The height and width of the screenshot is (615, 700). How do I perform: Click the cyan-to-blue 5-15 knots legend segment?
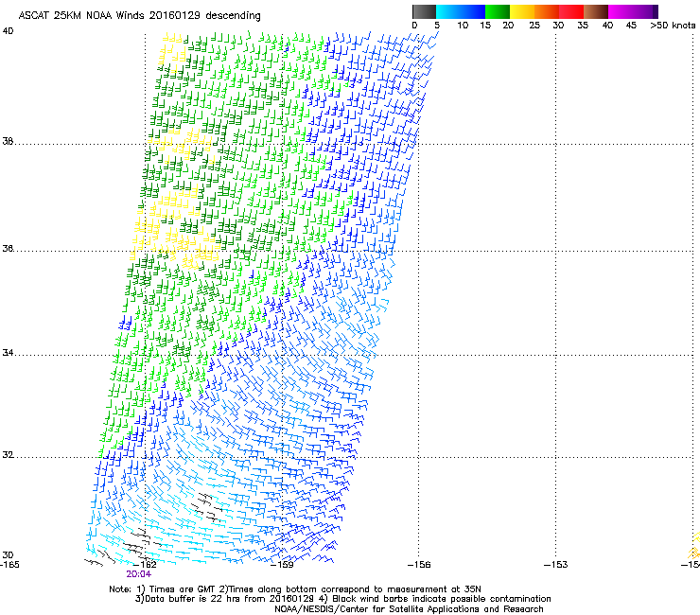coord(461,11)
